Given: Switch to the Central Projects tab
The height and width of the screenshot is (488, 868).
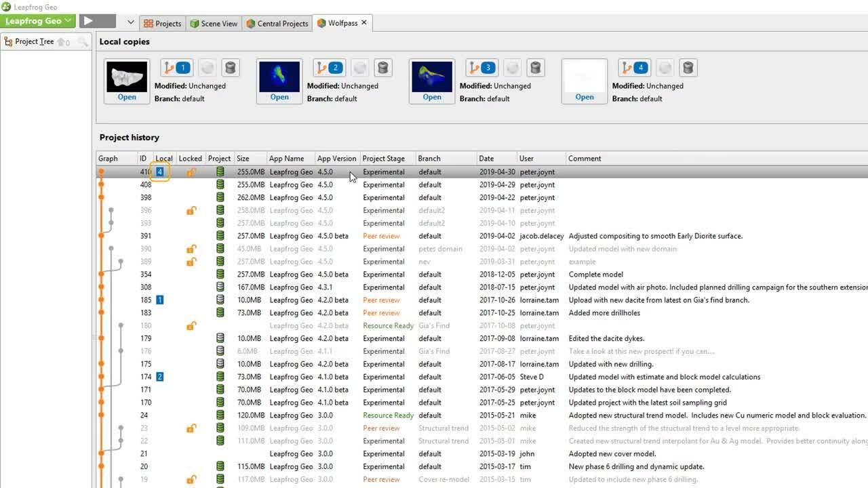Looking at the screenshot, I should point(277,23).
